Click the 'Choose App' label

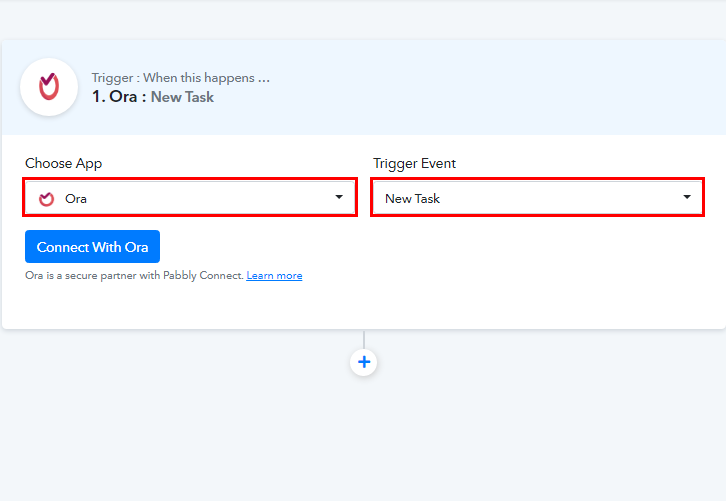63,163
